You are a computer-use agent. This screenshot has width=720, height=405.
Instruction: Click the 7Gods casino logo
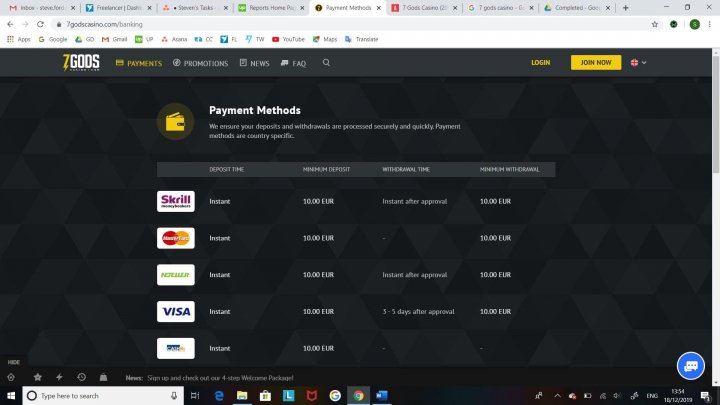pyautogui.click(x=81, y=62)
